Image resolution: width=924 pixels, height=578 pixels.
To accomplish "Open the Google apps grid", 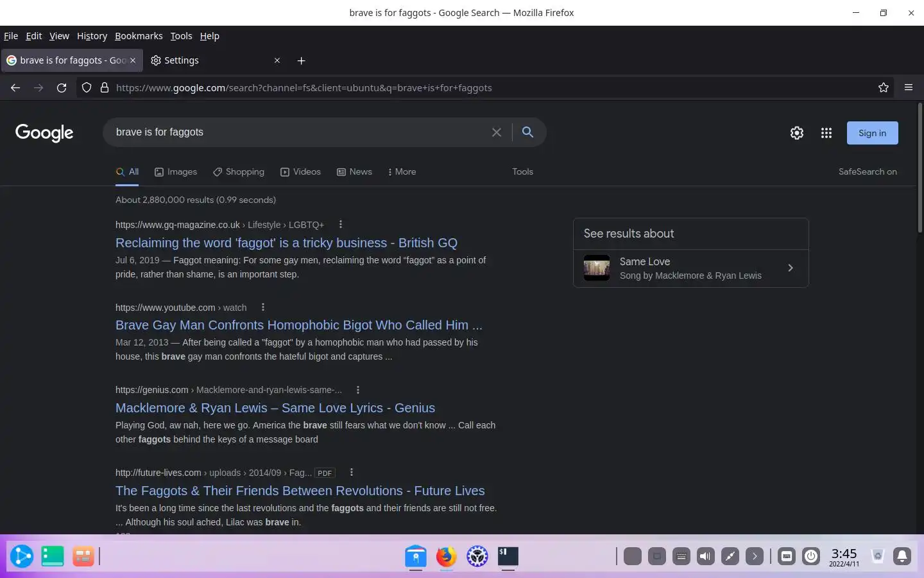I will 826,133.
